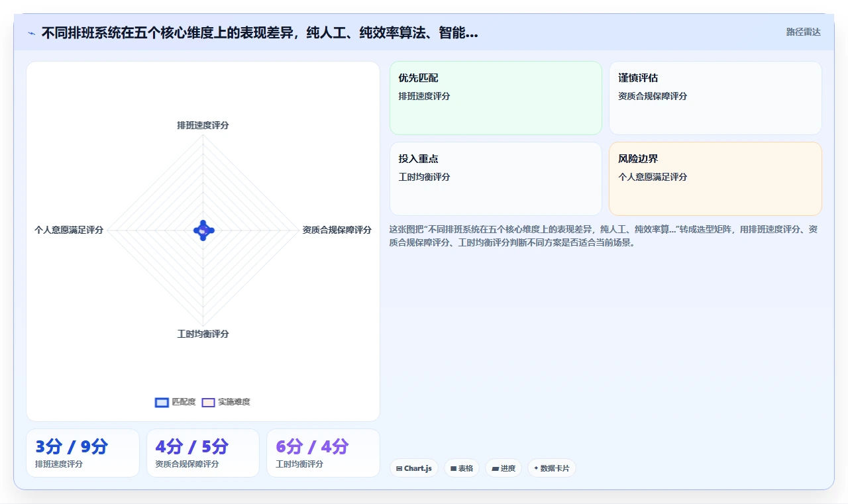848x504 pixels.
Task: Click the 路径雷达 label in the header
Action: pos(803,32)
